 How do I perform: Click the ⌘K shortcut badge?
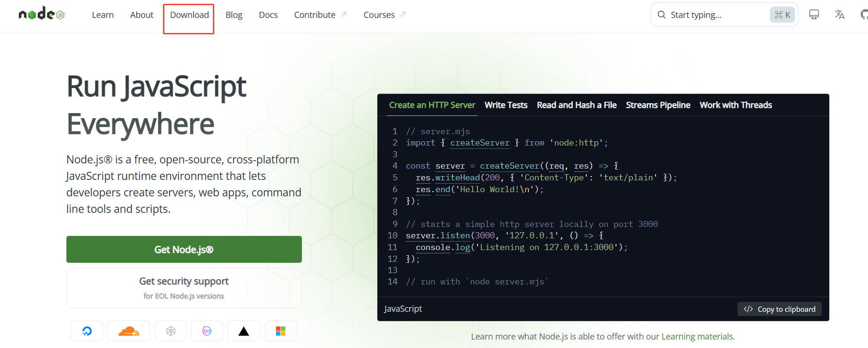tap(782, 15)
